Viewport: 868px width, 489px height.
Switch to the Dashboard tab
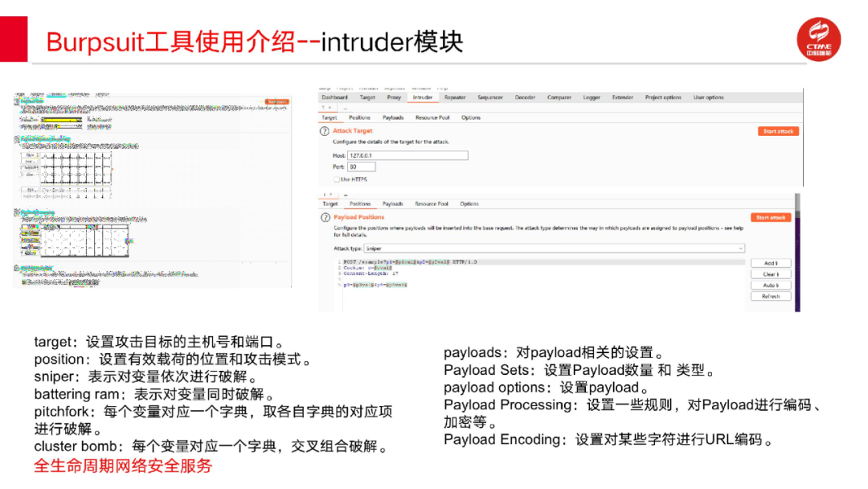[335, 97]
